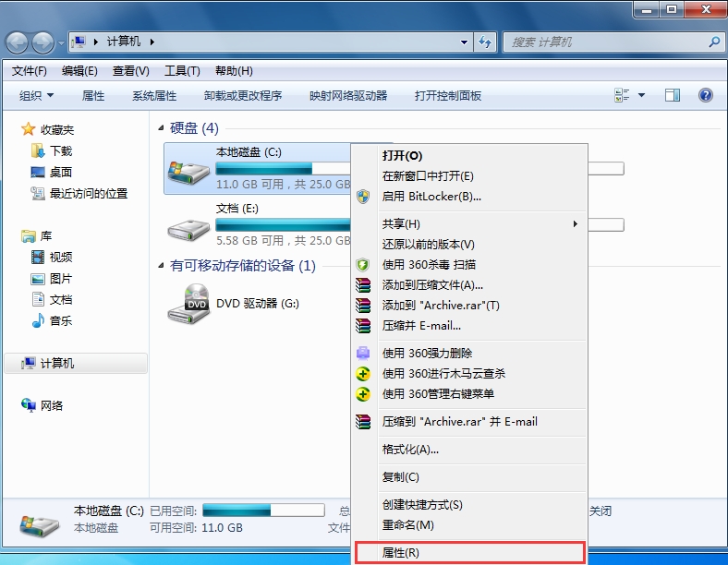The image size is (728, 565).
Task: Click 打开控制面板 toolbar button
Action: tap(448, 96)
